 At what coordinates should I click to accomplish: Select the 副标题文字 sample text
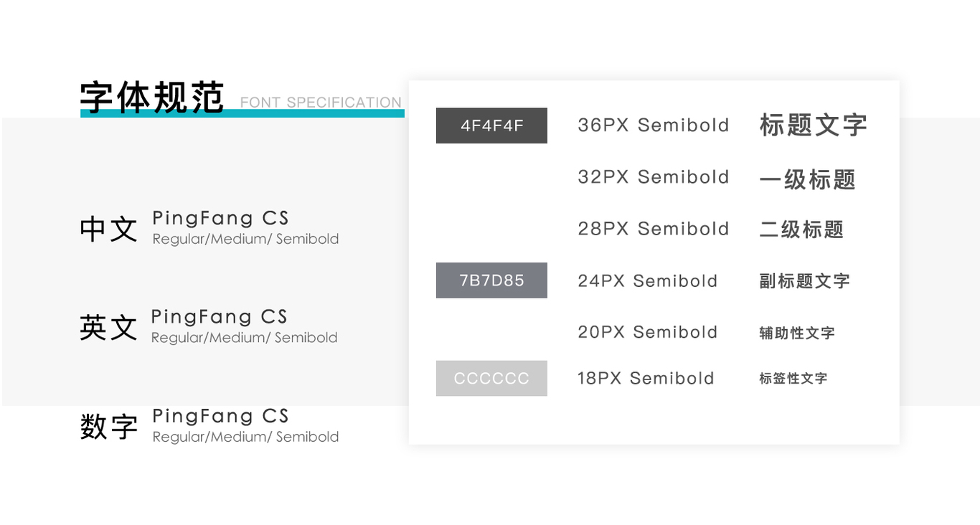(x=805, y=280)
